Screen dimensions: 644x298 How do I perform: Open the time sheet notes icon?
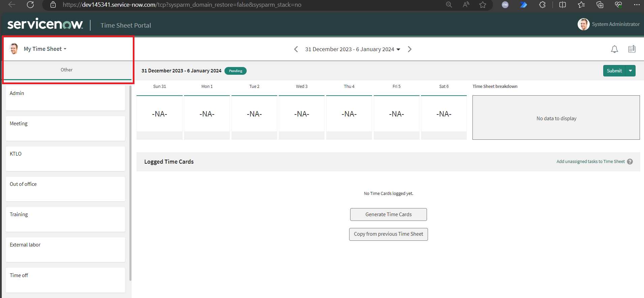(632, 49)
